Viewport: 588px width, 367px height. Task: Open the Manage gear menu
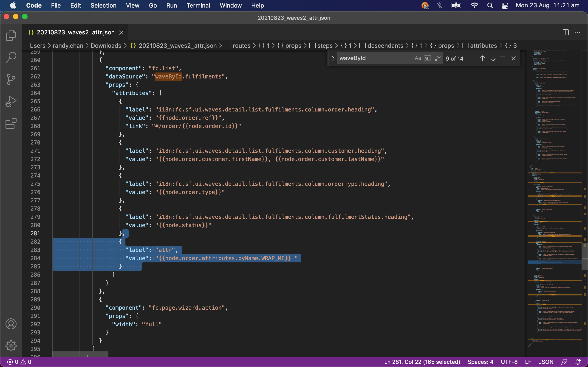(11, 346)
